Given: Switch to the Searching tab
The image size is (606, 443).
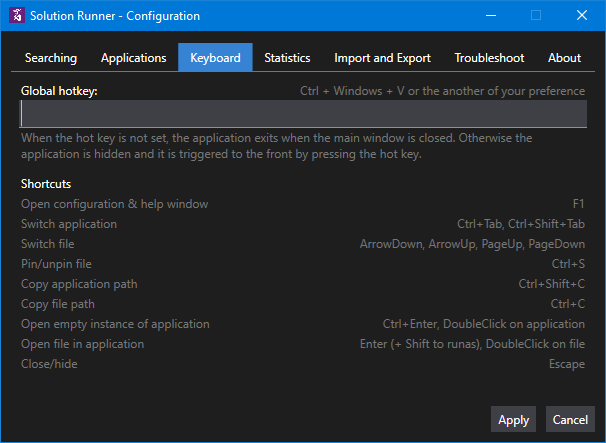Looking at the screenshot, I should pos(51,58).
